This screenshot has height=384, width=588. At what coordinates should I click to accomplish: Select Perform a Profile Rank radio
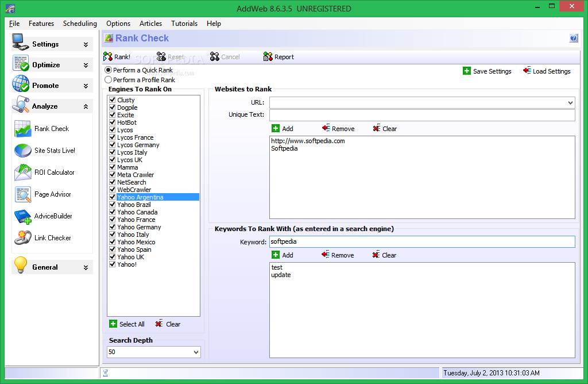point(109,79)
